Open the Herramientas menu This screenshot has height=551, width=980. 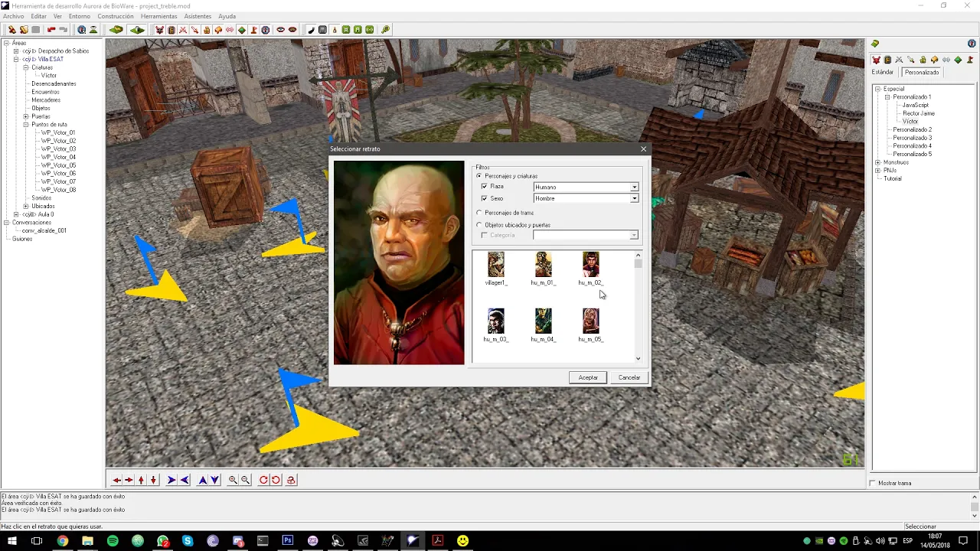coord(158,16)
